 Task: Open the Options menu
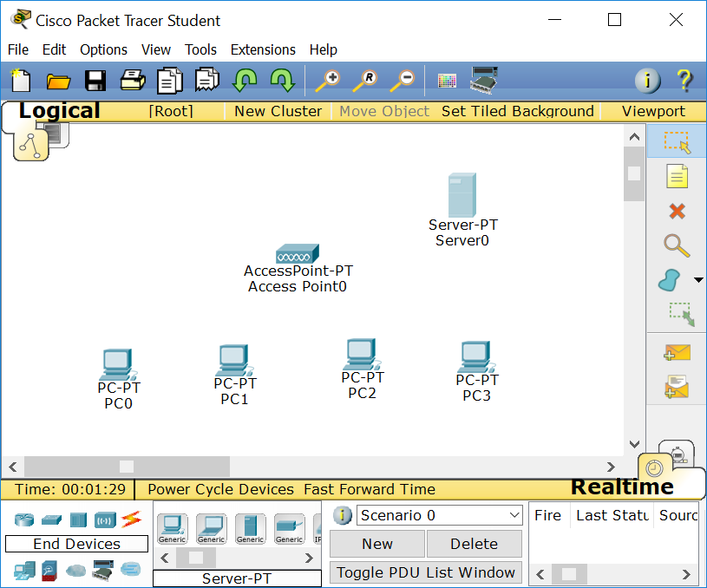[104, 49]
